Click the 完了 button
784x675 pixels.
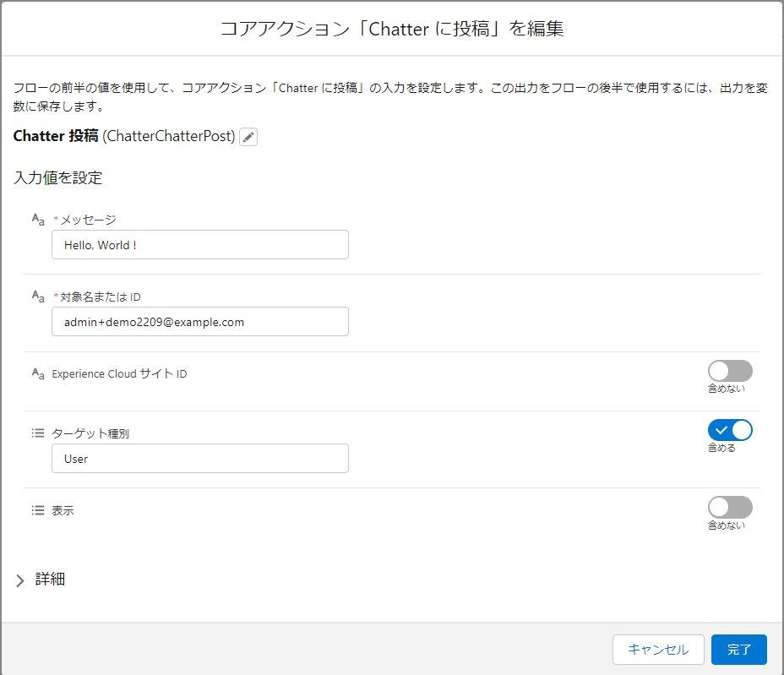[x=739, y=650]
